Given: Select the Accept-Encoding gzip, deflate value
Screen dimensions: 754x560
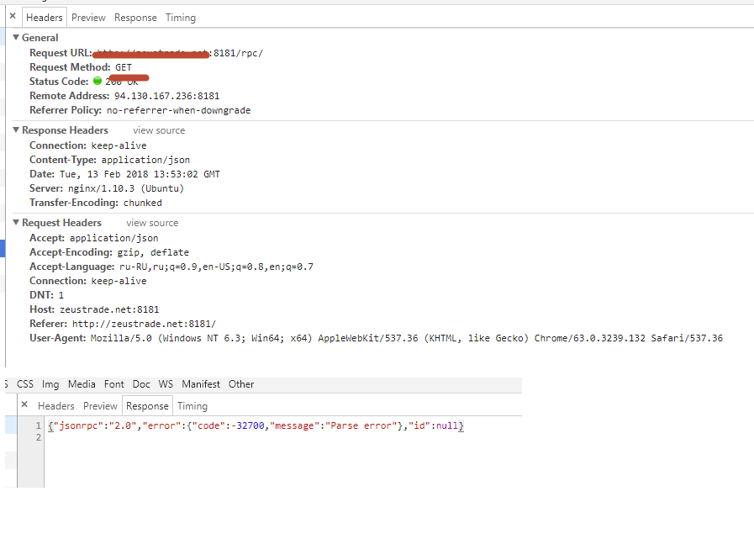Looking at the screenshot, I should pos(153,252).
